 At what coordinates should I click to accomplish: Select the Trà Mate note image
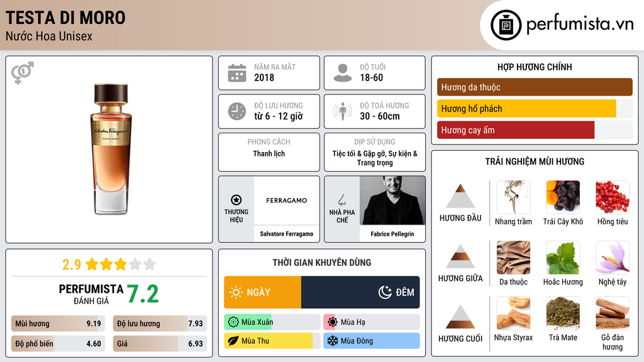pos(563,313)
